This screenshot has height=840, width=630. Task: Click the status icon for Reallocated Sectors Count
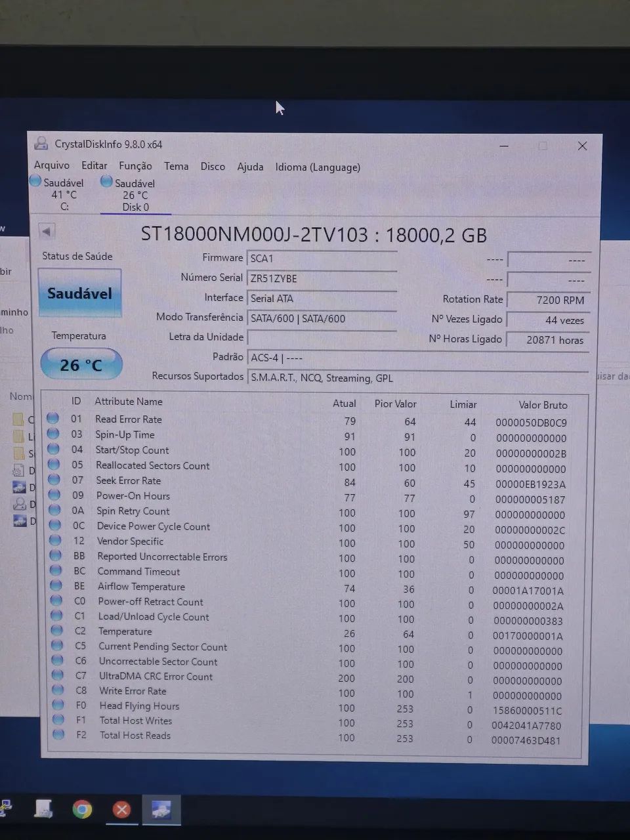54,465
